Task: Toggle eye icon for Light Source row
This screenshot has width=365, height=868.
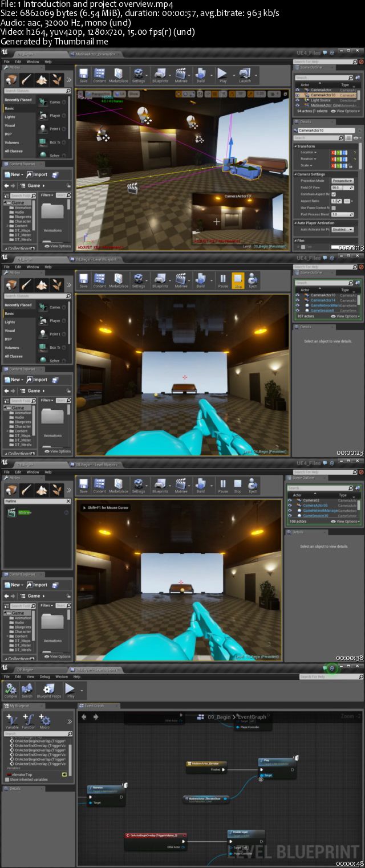Action: [298, 100]
